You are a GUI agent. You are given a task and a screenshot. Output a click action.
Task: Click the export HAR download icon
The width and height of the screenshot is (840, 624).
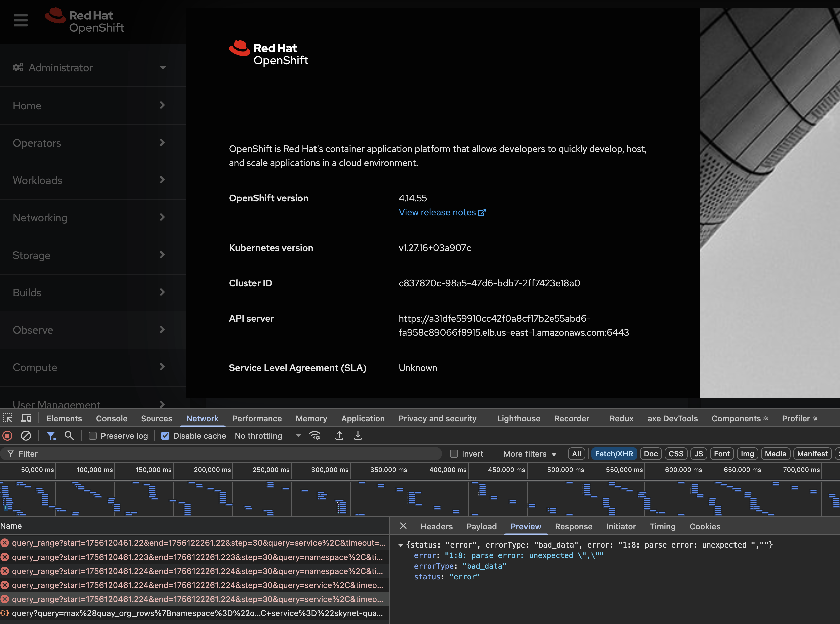point(358,436)
